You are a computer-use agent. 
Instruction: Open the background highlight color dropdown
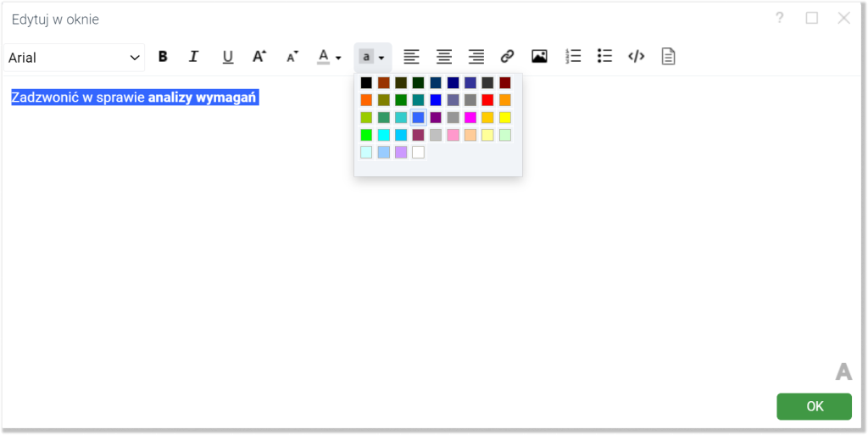click(373, 57)
